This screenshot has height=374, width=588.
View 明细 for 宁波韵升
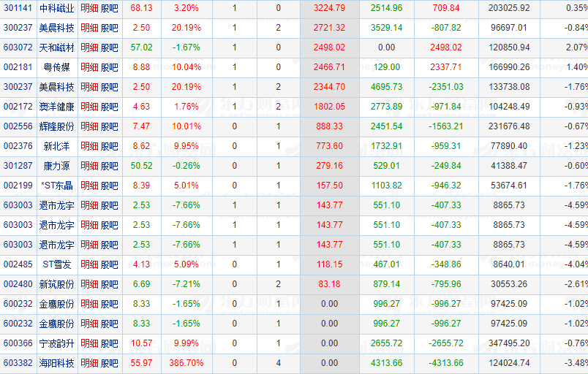(x=89, y=343)
